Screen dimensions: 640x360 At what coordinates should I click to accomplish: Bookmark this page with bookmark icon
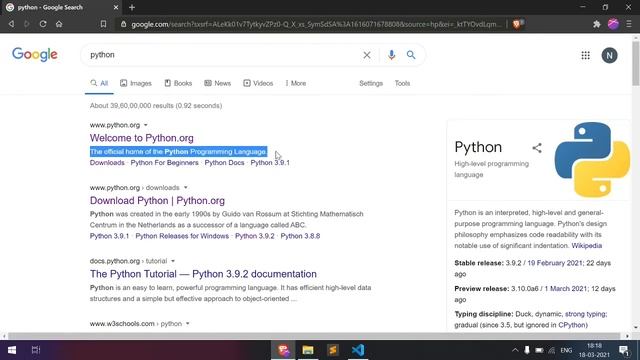(x=103, y=24)
